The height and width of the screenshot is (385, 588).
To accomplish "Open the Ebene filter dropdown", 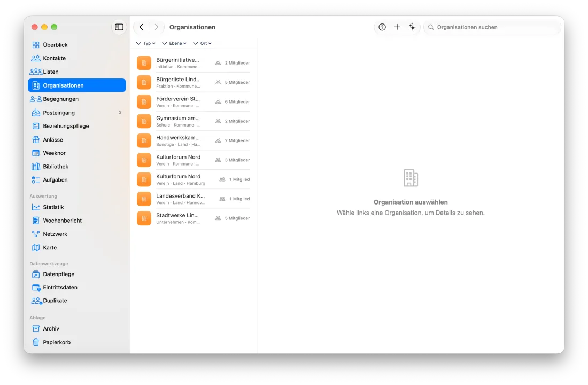I will (174, 43).
